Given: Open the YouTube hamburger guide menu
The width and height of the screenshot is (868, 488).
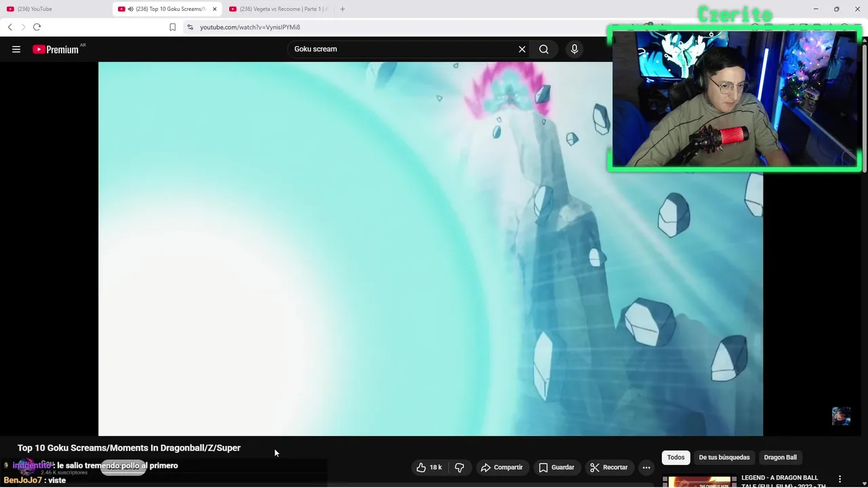Looking at the screenshot, I should 16,49.
